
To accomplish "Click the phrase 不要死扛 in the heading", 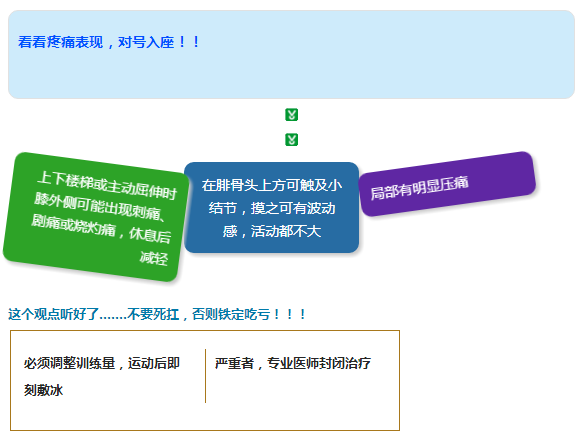I will point(153,314).
